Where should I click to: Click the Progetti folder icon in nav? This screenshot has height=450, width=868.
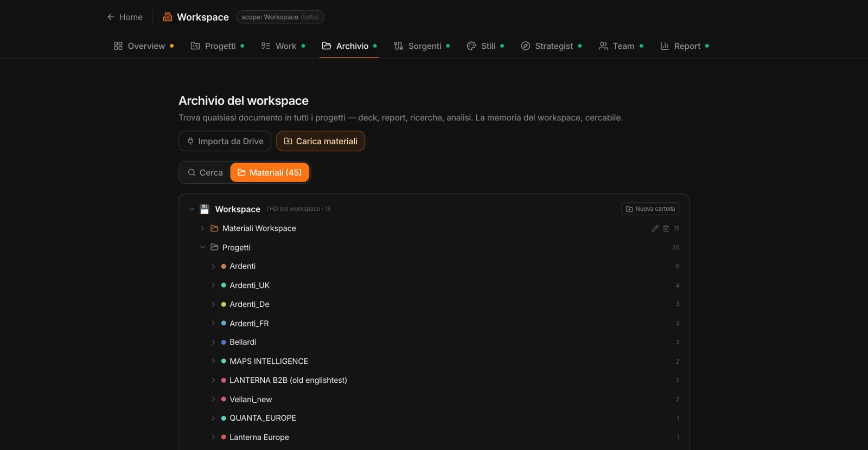[195, 46]
